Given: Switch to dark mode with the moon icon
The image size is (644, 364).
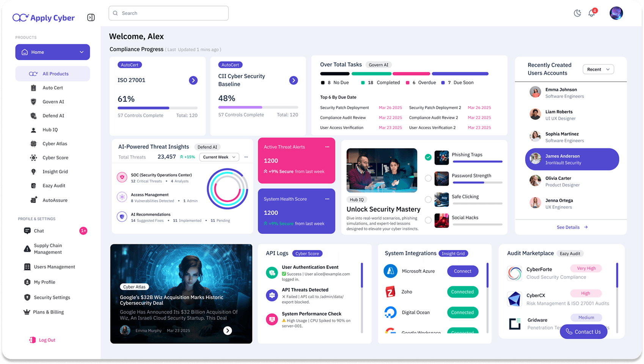Looking at the screenshot, I should (577, 13).
